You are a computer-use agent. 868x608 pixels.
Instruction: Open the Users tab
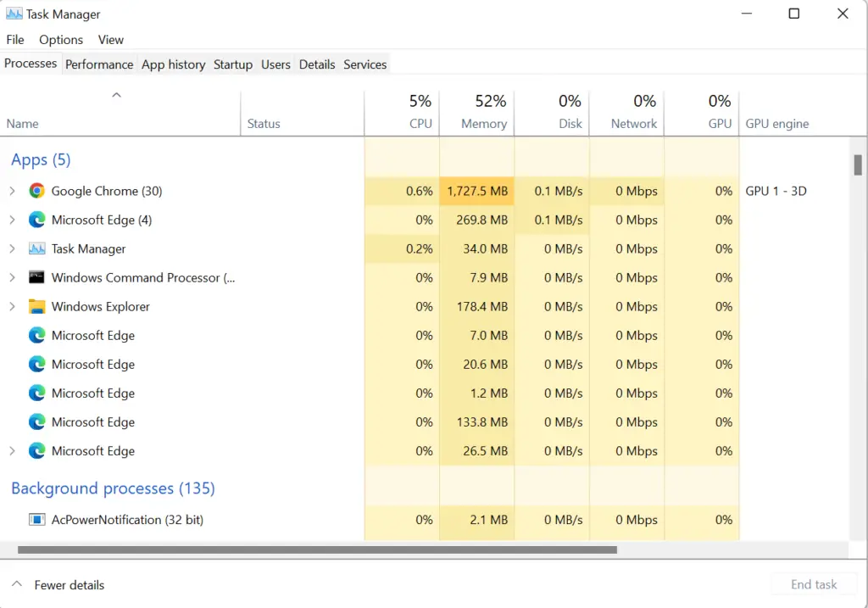click(x=275, y=64)
